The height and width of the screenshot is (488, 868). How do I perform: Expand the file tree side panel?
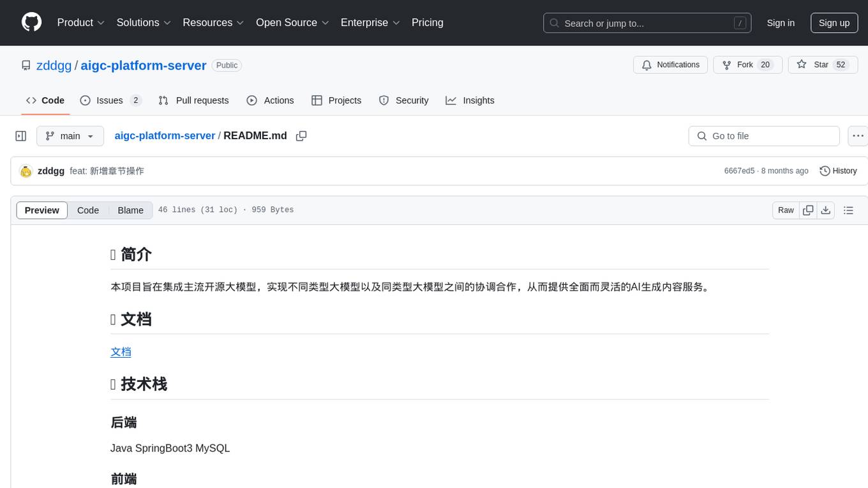(21, 136)
